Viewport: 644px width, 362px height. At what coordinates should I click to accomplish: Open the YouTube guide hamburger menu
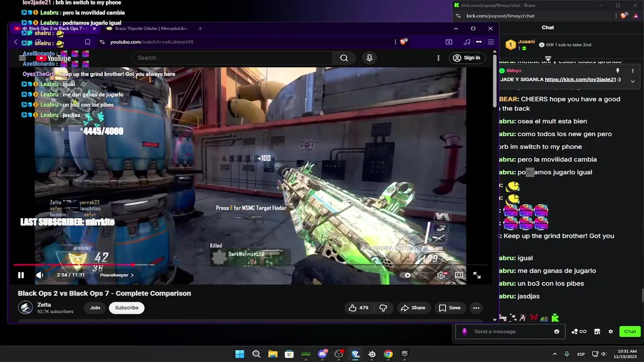coord(22,58)
